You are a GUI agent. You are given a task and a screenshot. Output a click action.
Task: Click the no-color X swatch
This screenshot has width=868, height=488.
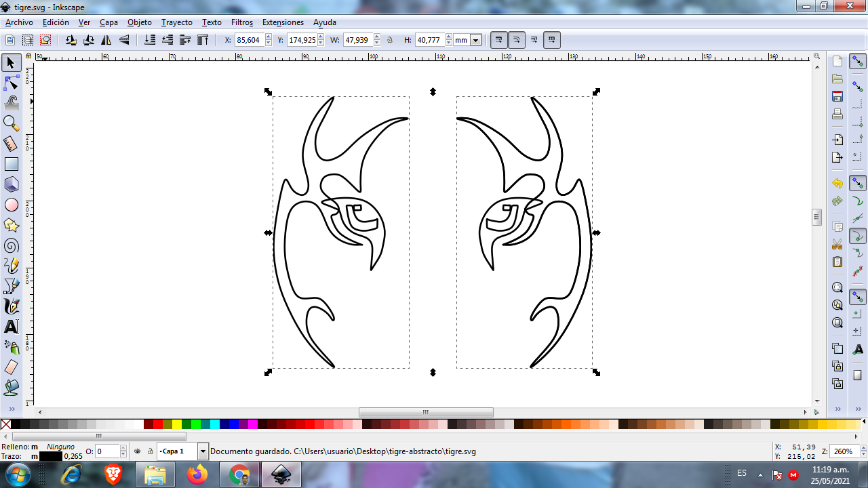pyautogui.click(x=6, y=424)
